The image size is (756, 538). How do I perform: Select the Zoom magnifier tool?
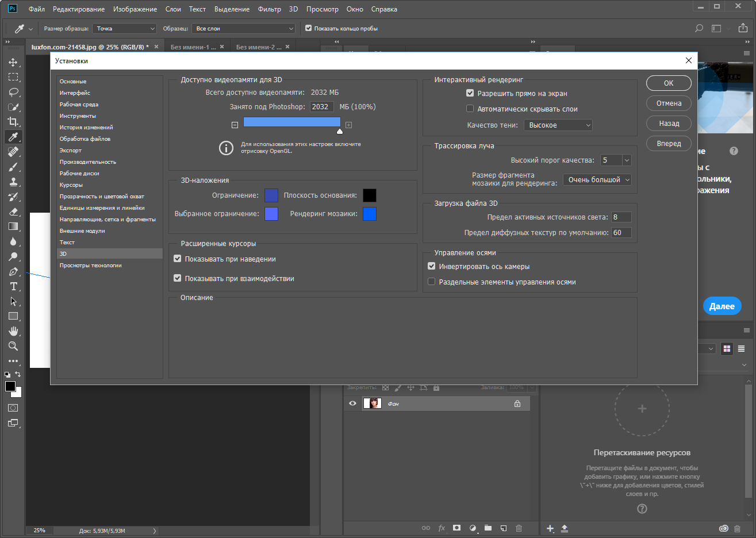[13, 346]
